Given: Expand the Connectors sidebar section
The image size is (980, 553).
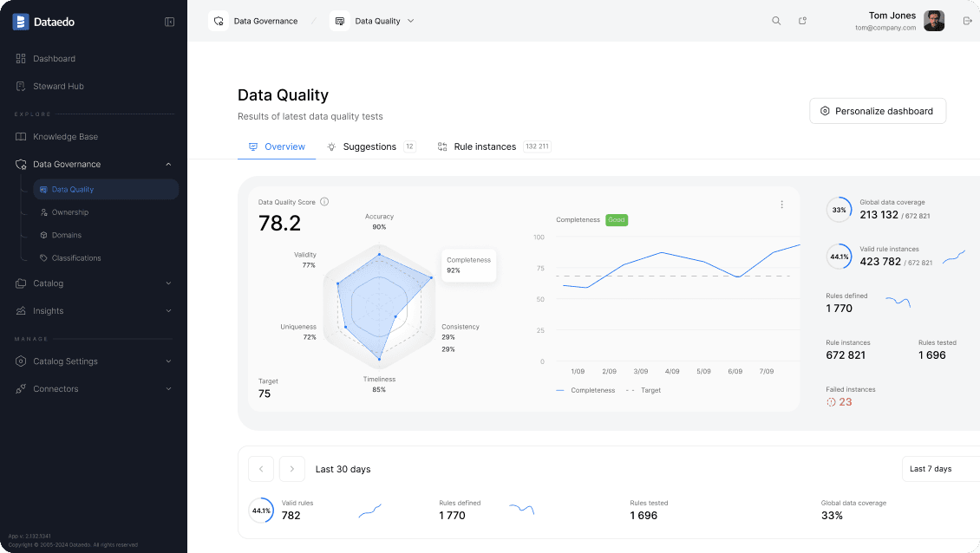Looking at the screenshot, I should tap(168, 388).
